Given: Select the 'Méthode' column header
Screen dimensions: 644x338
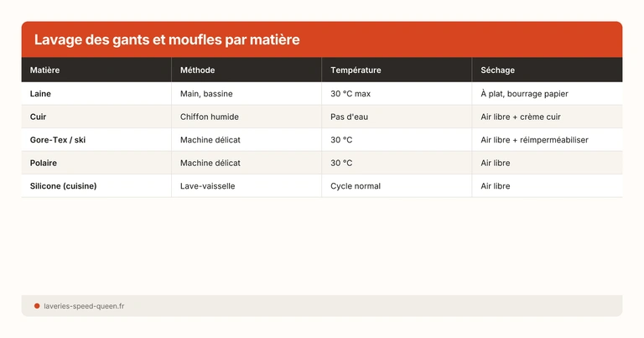Looking at the screenshot, I should click(197, 70).
